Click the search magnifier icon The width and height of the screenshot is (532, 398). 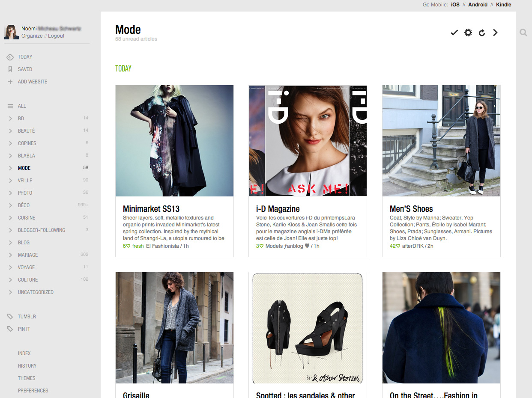523,33
